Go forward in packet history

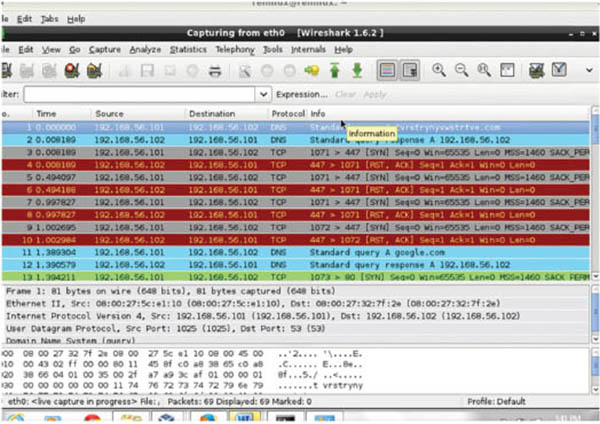click(290, 71)
